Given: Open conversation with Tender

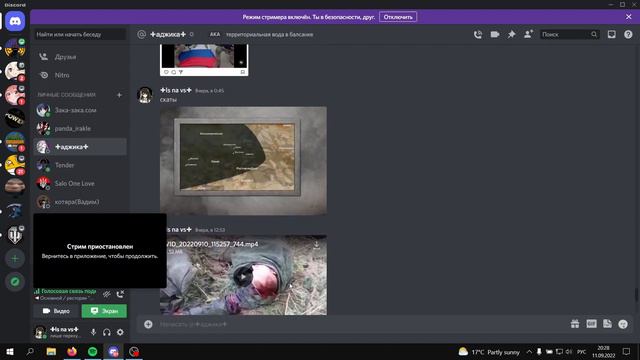Looking at the screenshot, I should (80, 165).
